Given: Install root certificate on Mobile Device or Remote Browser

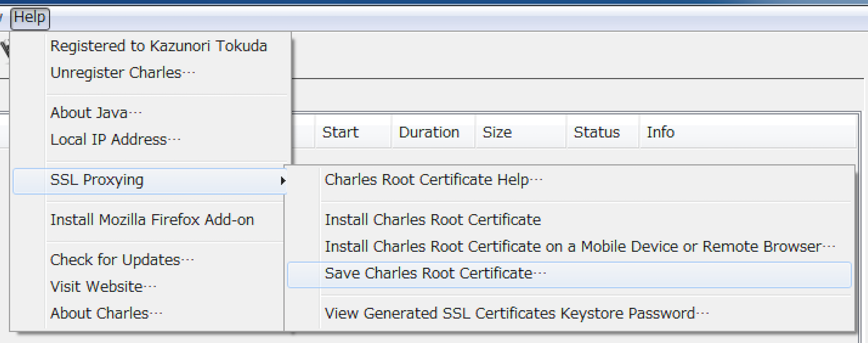Looking at the screenshot, I should (580, 247).
